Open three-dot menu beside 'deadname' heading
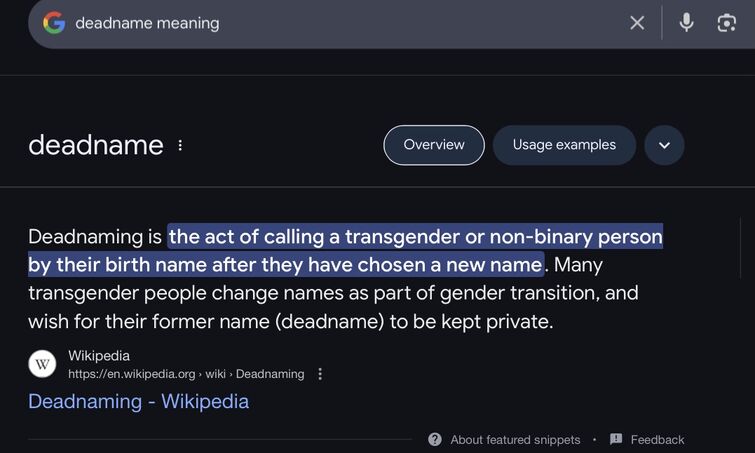Screen dimensions: 755x453 (180, 145)
